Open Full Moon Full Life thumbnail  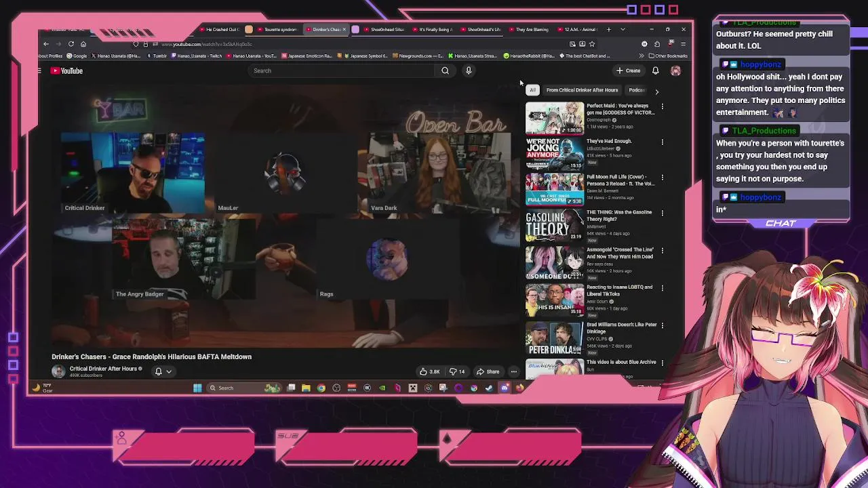click(x=555, y=189)
